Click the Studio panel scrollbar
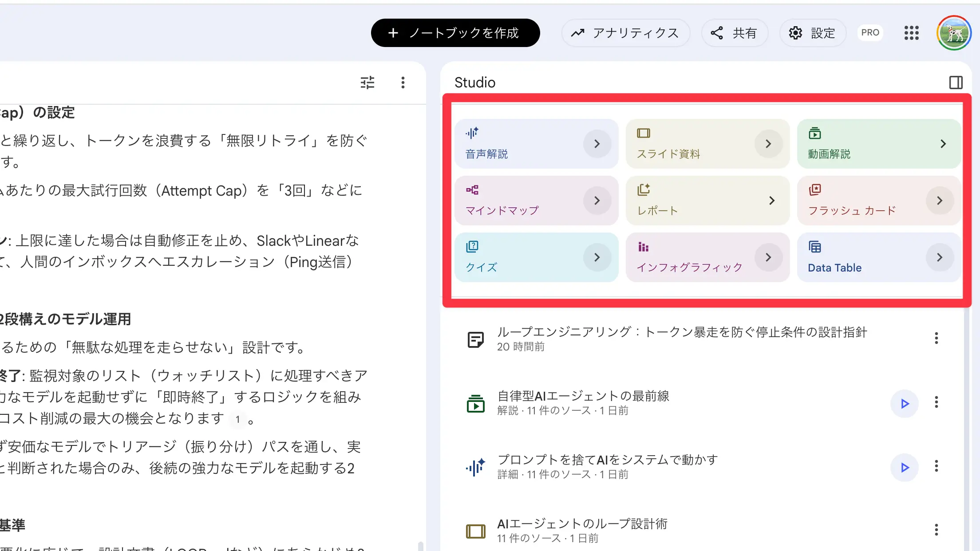This screenshot has width=980, height=551. click(968, 429)
